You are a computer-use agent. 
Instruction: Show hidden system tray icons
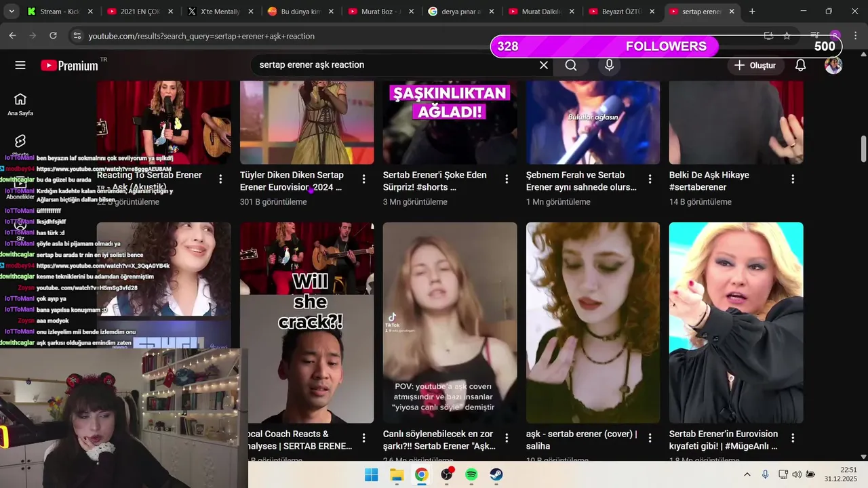[x=747, y=474]
